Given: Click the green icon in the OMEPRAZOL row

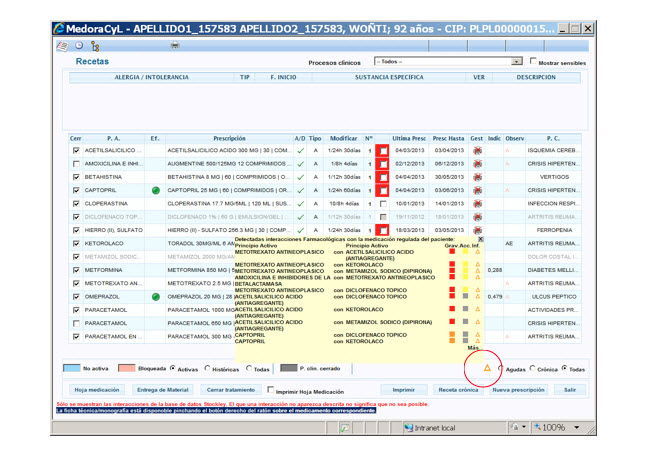Looking at the screenshot, I should [155, 297].
